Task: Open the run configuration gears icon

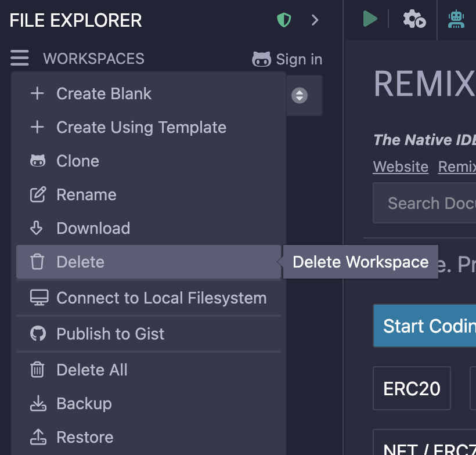Action: click(414, 19)
